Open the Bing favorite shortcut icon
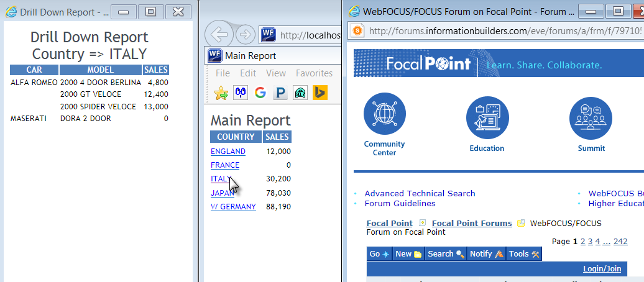 click(x=320, y=93)
